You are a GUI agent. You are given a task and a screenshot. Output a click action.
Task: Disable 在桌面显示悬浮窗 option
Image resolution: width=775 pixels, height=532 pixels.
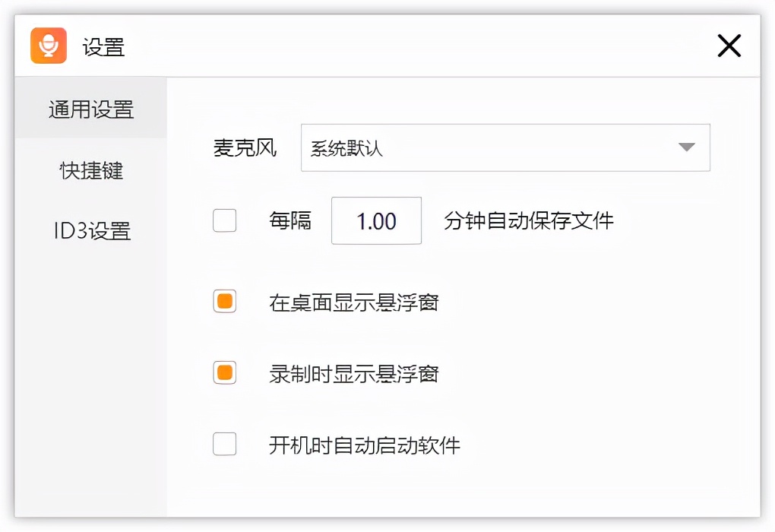click(x=225, y=301)
